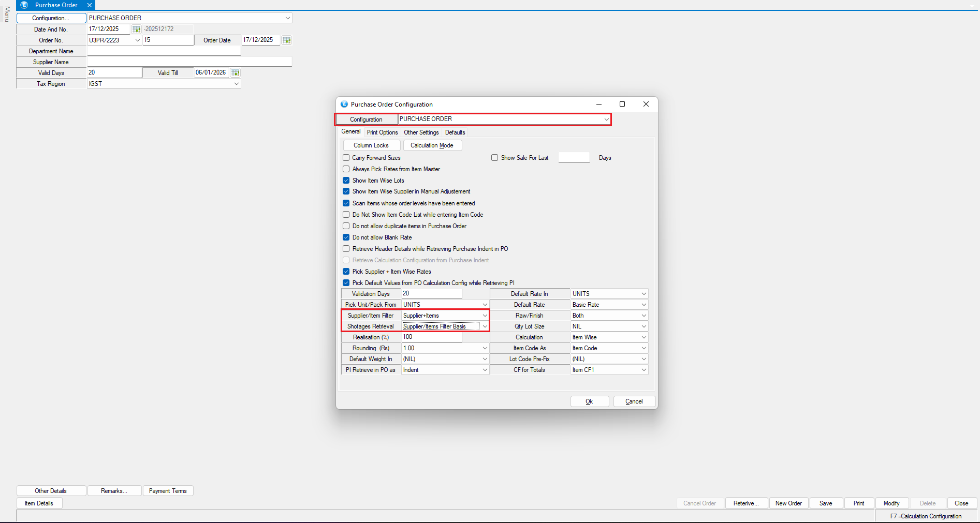Image resolution: width=980 pixels, height=523 pixels.
Task: Open the Defaults tab
Action: [455, 132]
